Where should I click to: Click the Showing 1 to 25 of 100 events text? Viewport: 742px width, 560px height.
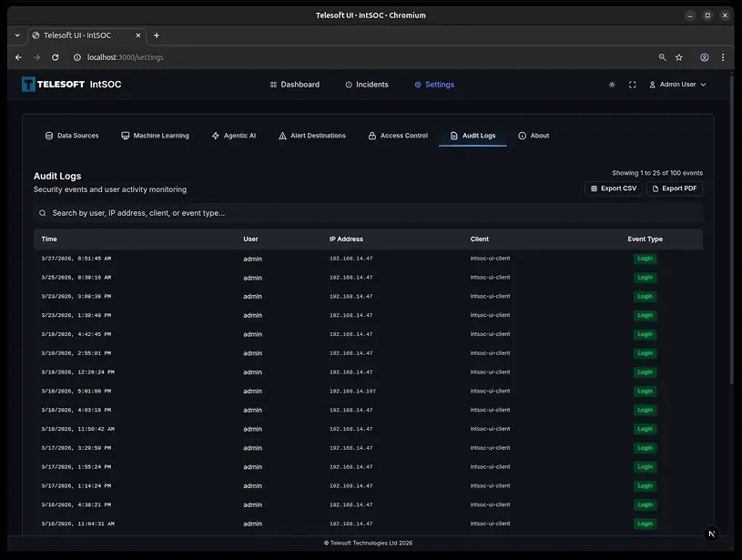[657, 173]
